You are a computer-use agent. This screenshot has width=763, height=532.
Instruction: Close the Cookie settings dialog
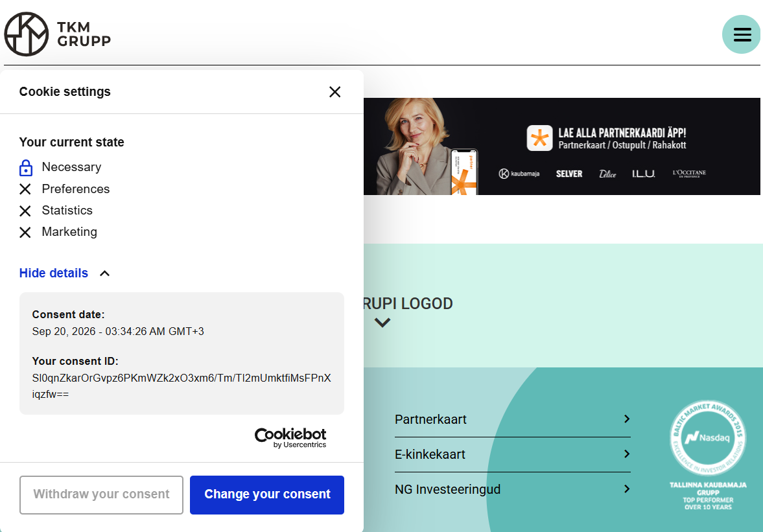click(335, 92)
